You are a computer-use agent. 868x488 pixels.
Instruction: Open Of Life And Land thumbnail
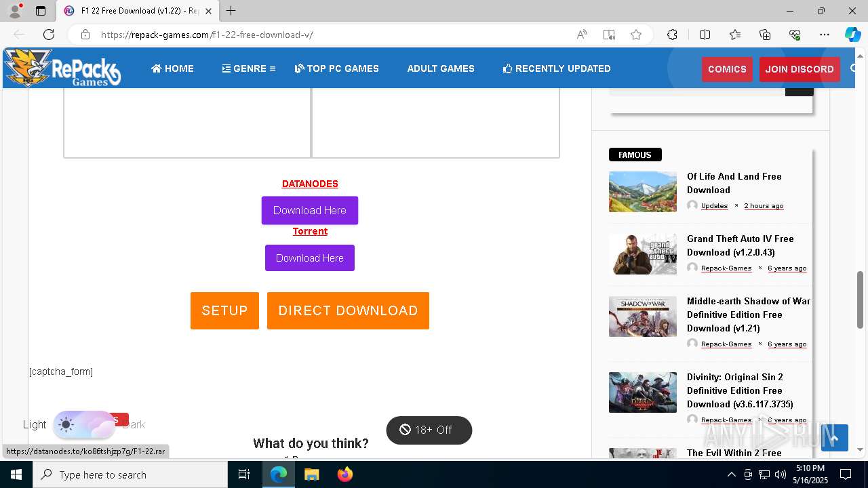point(643,192)
